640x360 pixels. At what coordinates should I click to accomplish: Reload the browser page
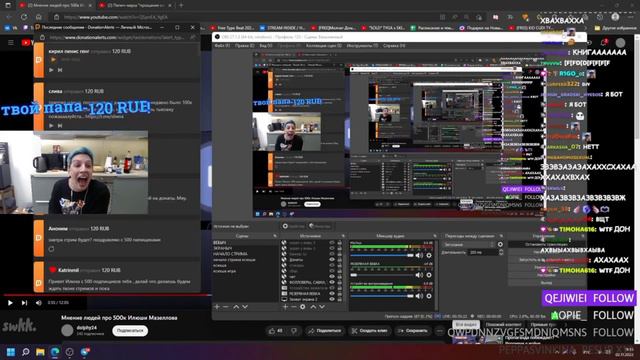coord(24,17)
